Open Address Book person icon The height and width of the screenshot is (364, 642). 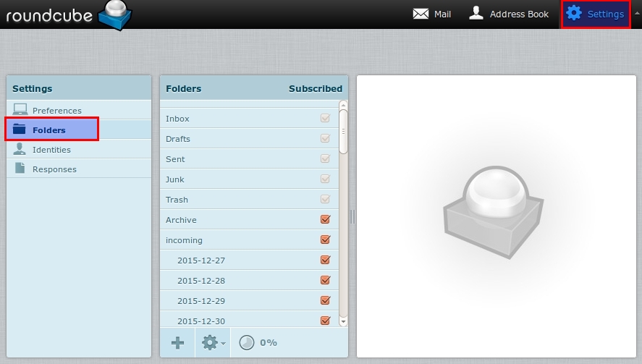point(476,14)
